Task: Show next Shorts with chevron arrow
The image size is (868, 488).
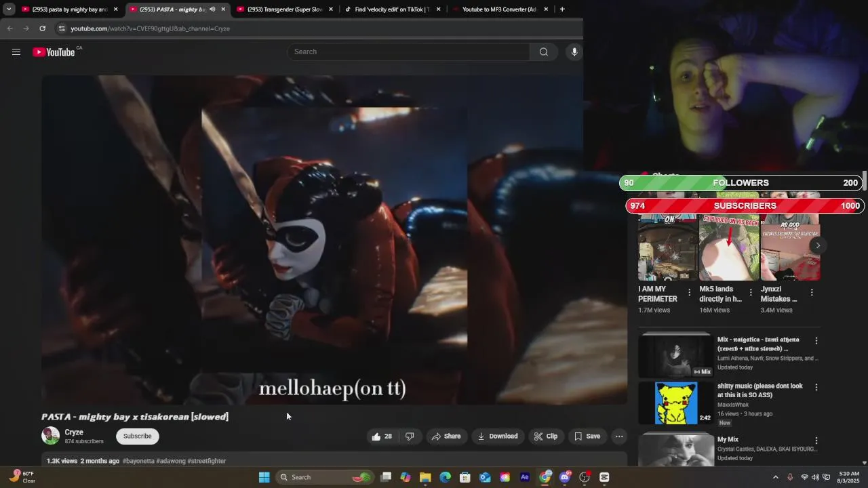Action: (x=818, y=246)
